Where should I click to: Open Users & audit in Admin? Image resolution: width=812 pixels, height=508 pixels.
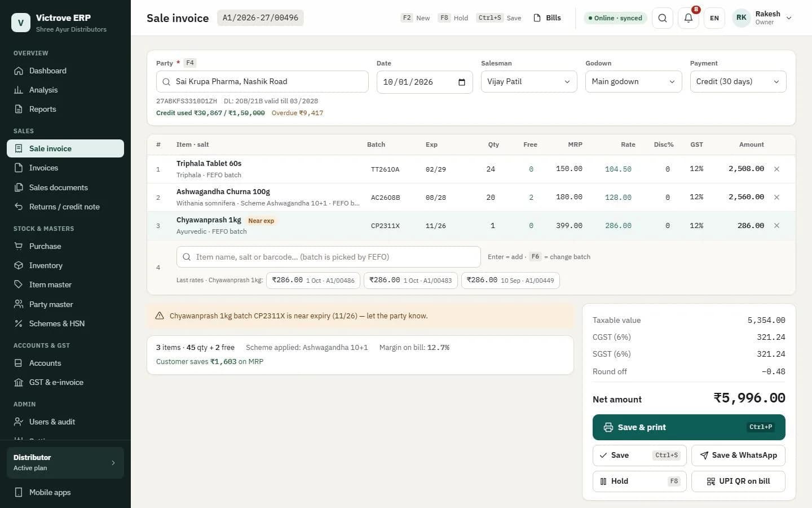click(65, 422)
